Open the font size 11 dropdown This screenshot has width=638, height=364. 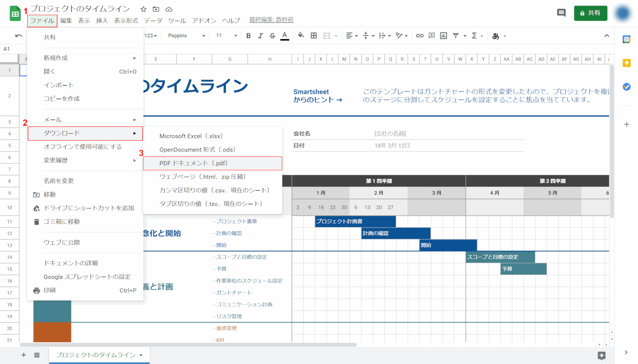(x=226, y=36)
